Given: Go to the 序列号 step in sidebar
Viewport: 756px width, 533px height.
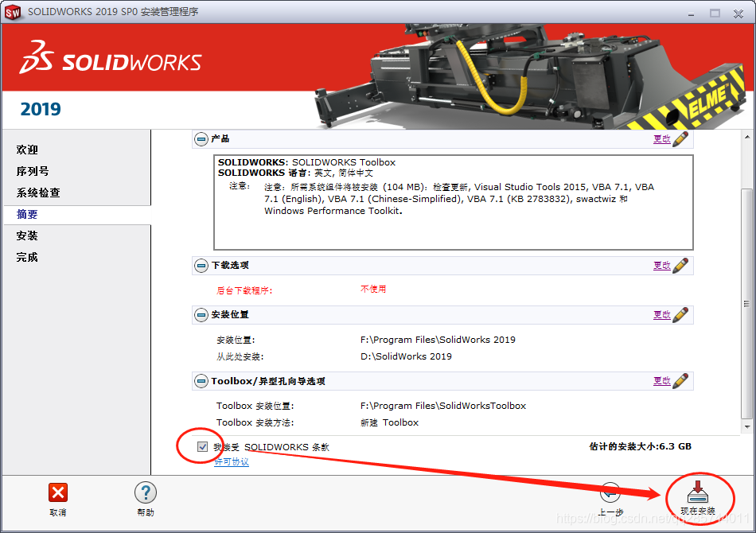Looking at the screenshot, I should tap(33, 171).
